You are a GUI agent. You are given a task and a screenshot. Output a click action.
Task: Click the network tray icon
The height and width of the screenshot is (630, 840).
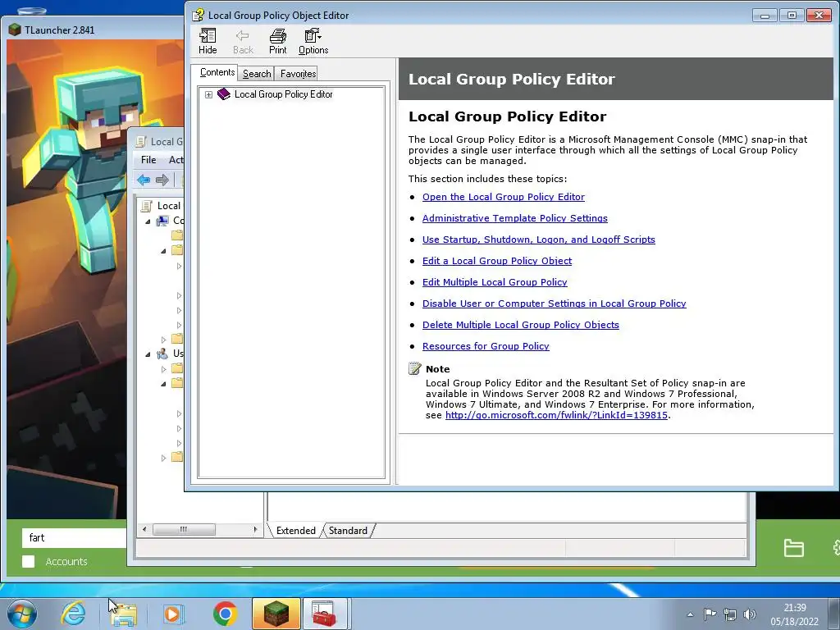coord(729,614)
